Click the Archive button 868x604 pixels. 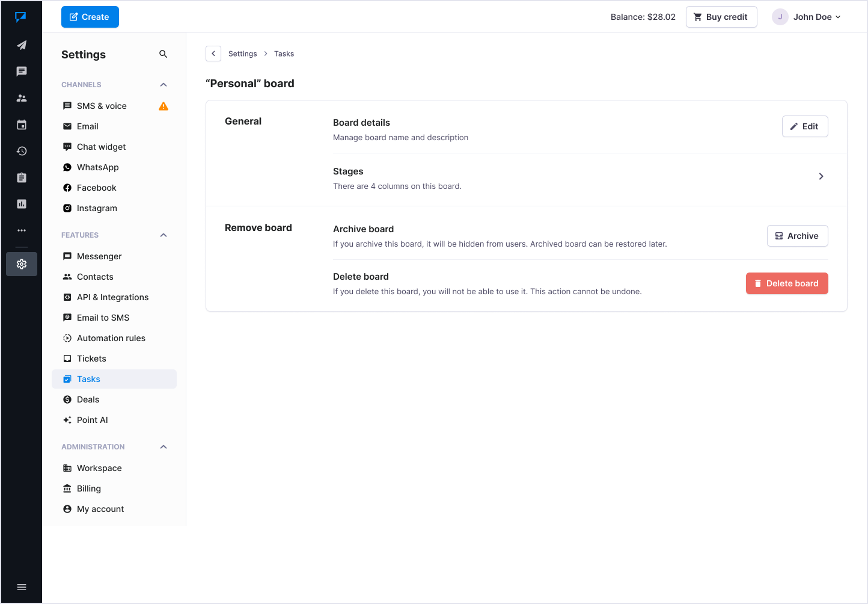797,236
